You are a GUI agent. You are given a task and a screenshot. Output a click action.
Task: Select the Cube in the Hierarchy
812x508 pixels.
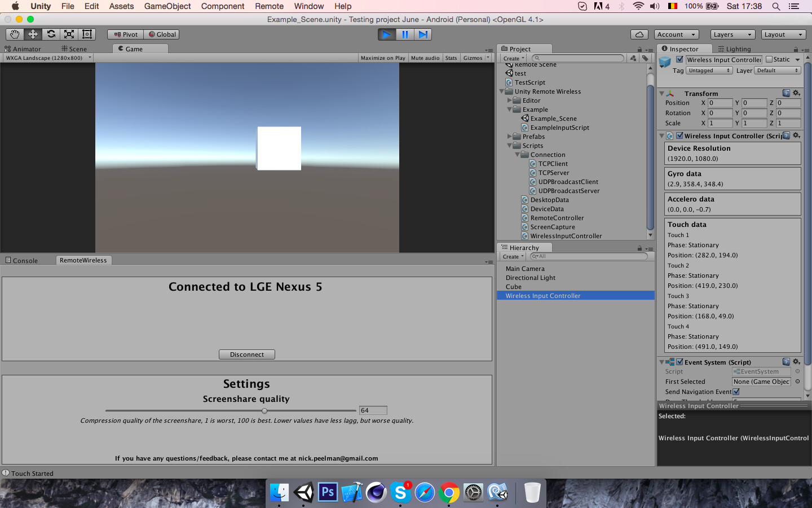pyautogui.click(x=514, y=287)
